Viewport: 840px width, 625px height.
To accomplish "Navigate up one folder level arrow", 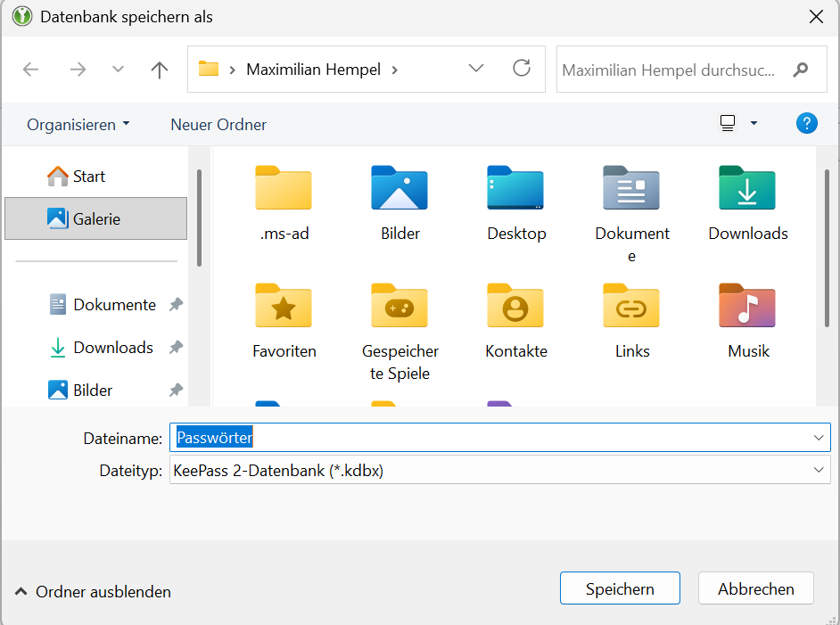I will 160,70.
